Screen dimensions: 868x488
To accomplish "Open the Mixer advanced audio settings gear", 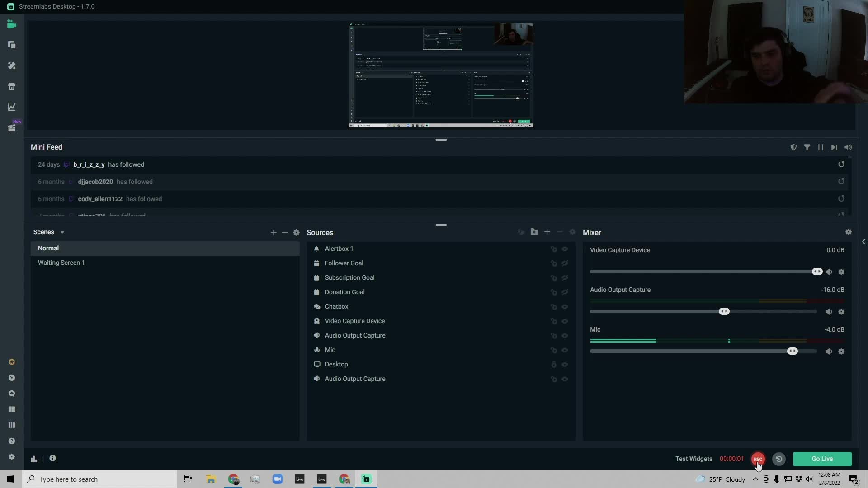I will click(849, 232).
